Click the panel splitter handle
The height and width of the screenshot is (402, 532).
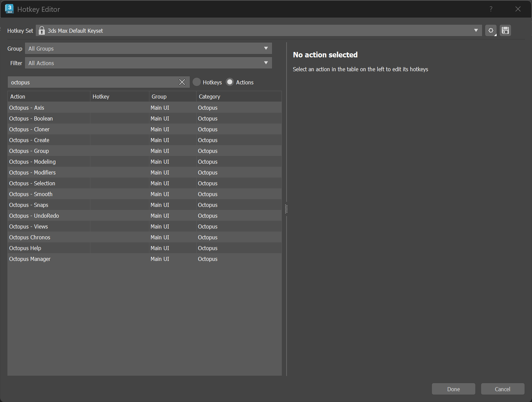click(x=286, y=209)
